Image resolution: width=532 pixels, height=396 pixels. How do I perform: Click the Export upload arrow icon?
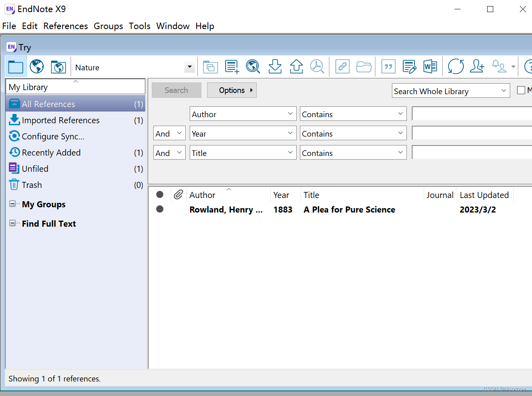296,66
